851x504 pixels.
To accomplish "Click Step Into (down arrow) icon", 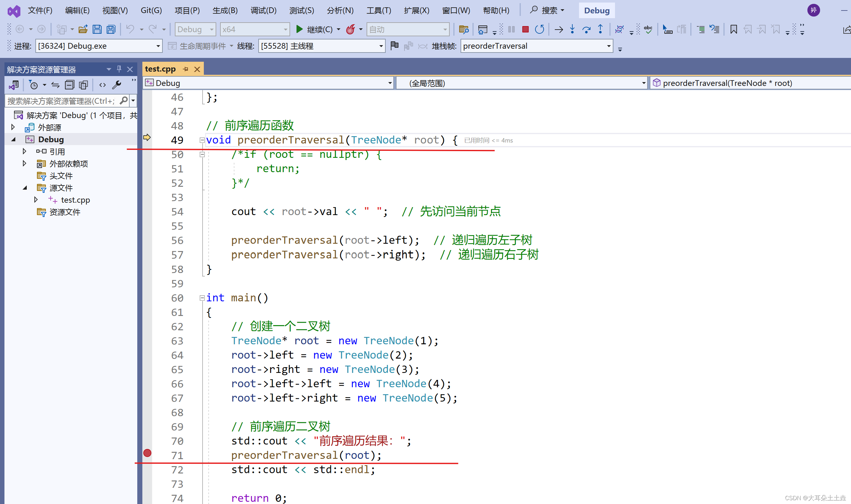I will 572,30.
